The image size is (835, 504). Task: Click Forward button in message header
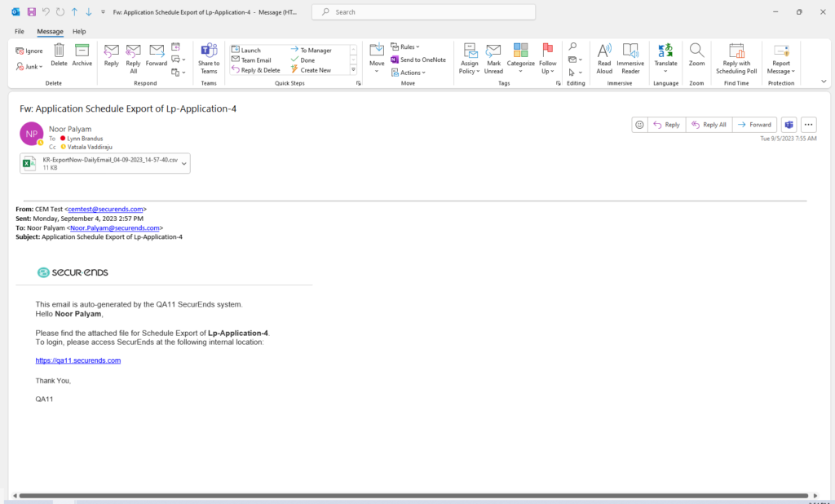754,125
